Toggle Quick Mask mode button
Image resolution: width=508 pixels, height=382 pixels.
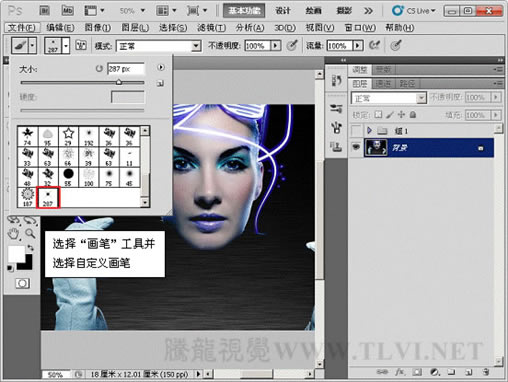click(22, 283)
